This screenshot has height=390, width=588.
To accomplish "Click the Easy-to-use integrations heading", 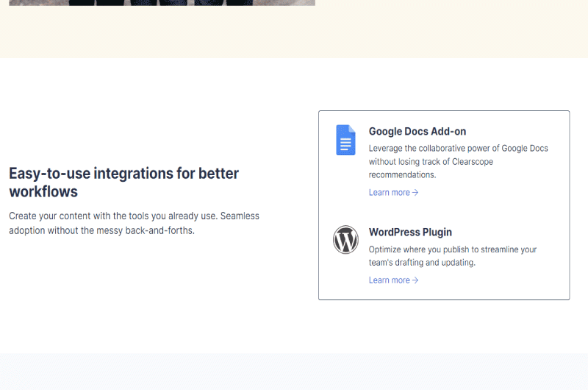I will click(x=123, y=182).
